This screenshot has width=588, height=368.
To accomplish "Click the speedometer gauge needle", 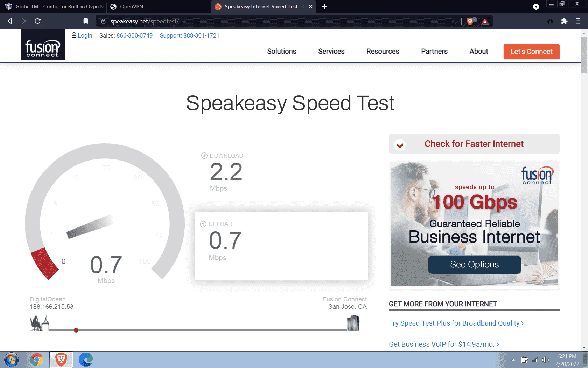I will coord(90,226).
